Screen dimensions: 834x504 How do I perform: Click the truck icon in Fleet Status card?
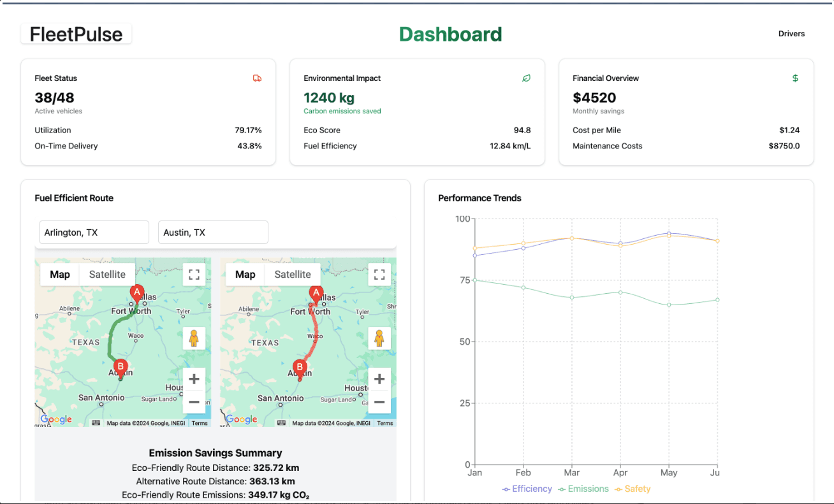257,78
